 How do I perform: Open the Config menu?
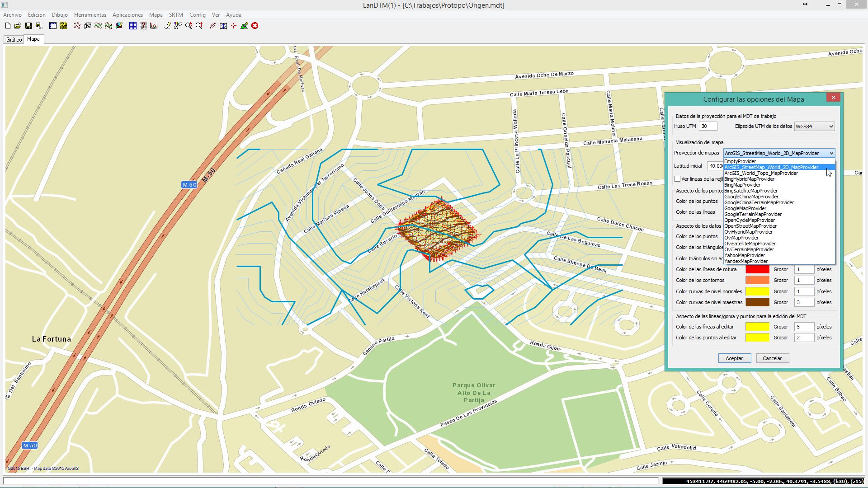click(197, 15)
